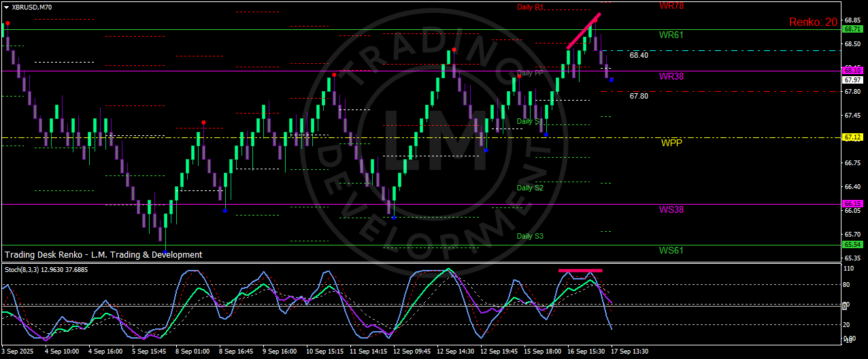Select the pink horizontal line in the Stoch panel
Image resolution: width=868 pixels, height=359 pixels.
(580, 271)
